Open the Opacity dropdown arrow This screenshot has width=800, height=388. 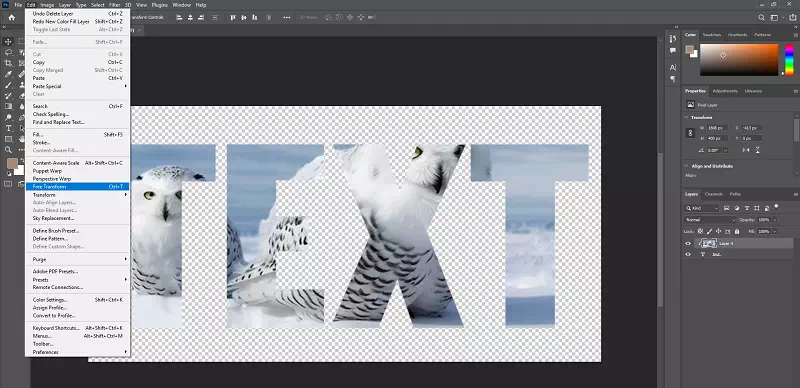[x=774, y=220]
